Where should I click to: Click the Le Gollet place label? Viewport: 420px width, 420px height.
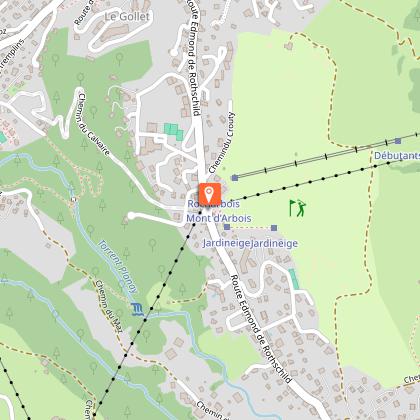coord(127,17)
